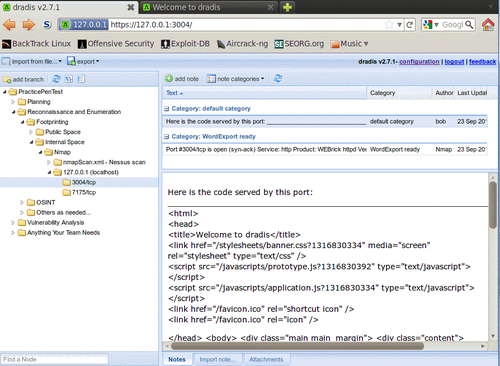Viewport: 500px width, 366px height.
Task: Expand the Planning folder
Action: pyautogui.click(x=13, y=102)
